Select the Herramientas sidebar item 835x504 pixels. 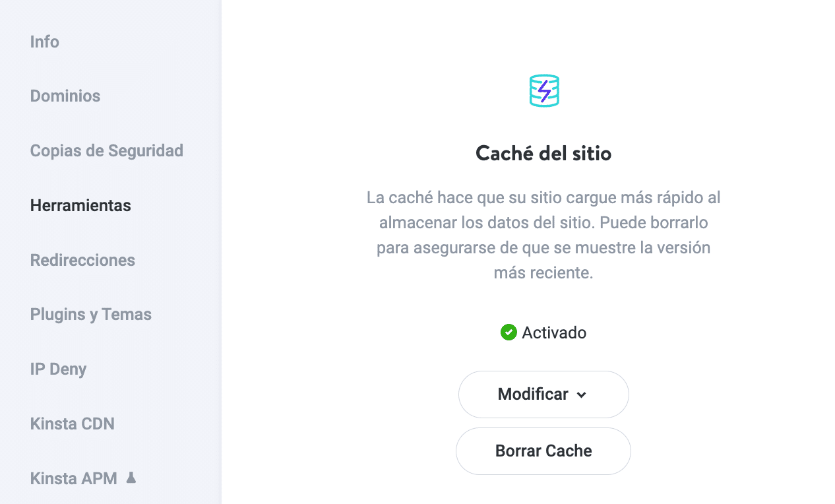[x=80, y=205]
